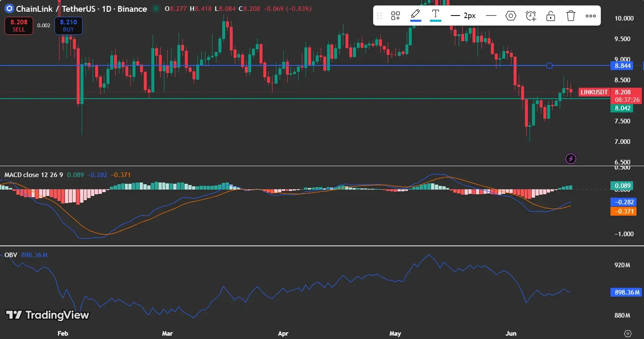Add an alert with the clock icon
Viewport: 644px width, 339px height.
click(531, 16)
